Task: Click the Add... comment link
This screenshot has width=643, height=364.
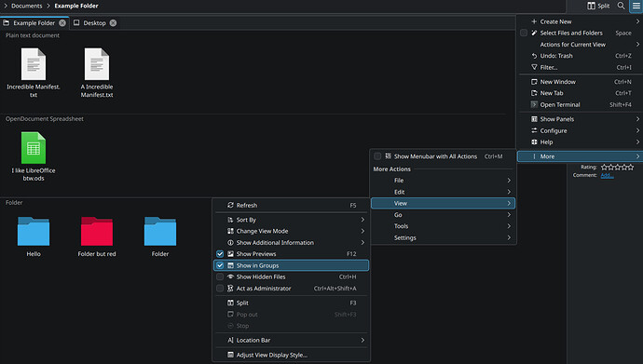Action: click(x=607, y=175)
